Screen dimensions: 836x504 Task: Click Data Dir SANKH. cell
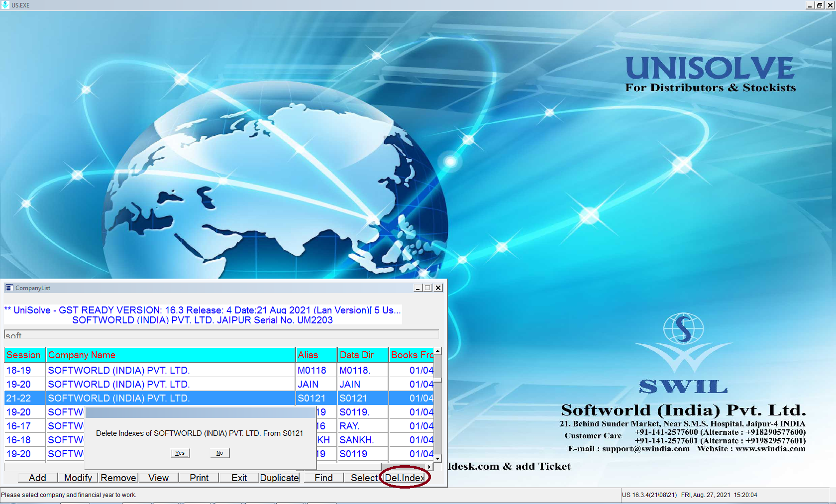(x=363, y=440)
